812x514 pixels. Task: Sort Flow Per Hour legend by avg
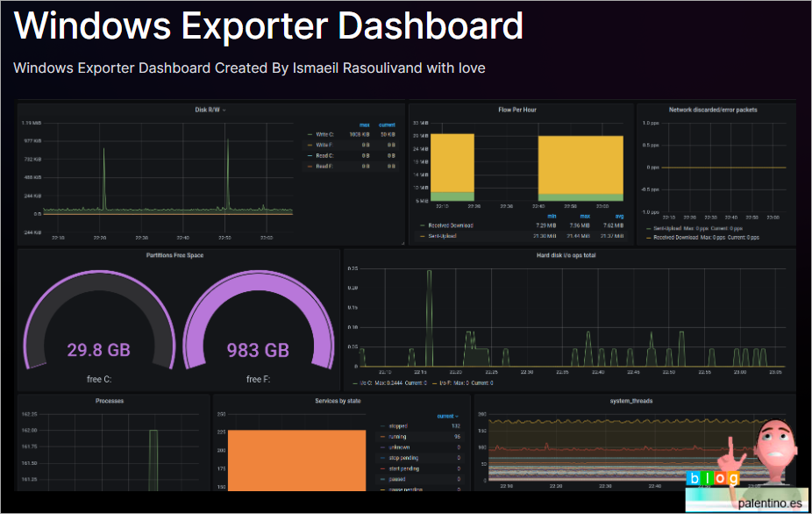tap(619, 216)
